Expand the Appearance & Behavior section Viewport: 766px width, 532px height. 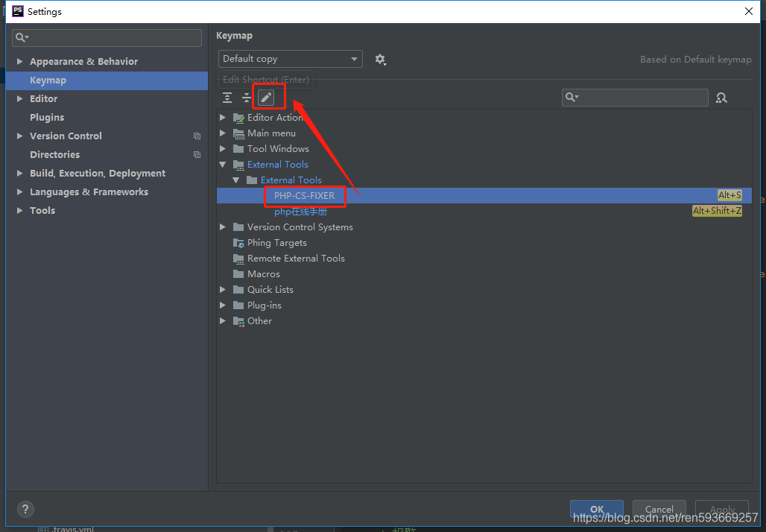[x=19, y=62]
